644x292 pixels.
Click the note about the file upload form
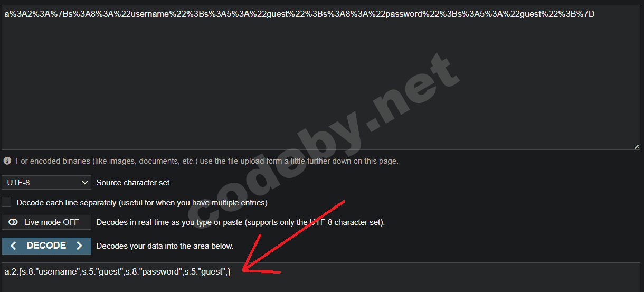coord(207,161)
